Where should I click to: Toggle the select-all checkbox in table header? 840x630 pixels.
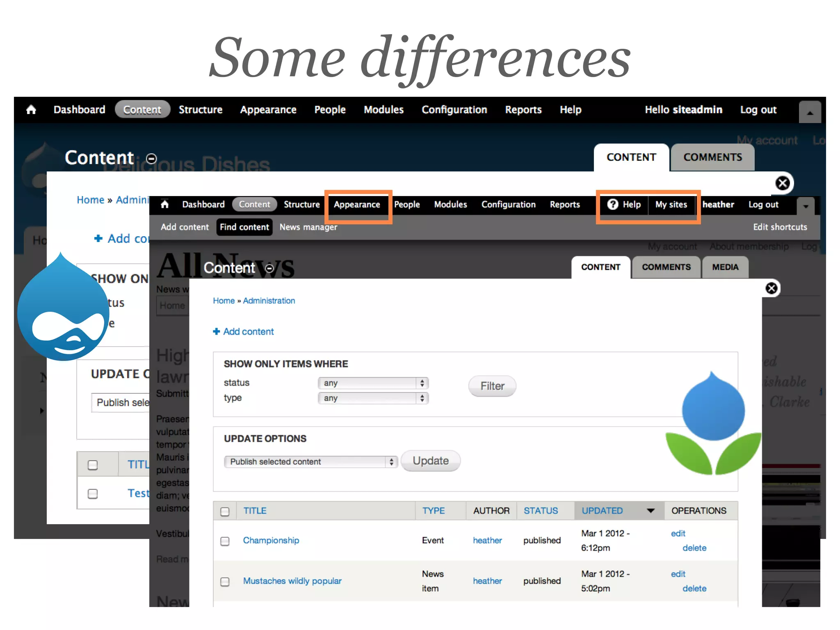pyautogui.click(x=225, y=511)
